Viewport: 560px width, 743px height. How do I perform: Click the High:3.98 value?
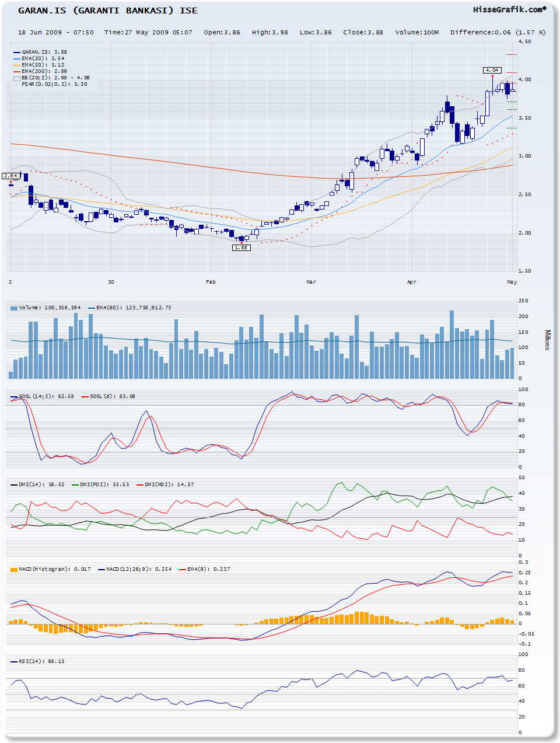[270, 32]
